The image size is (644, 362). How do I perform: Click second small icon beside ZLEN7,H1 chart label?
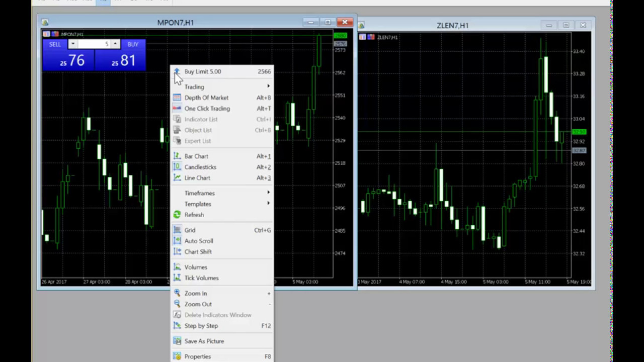click(x=371, y=37)
